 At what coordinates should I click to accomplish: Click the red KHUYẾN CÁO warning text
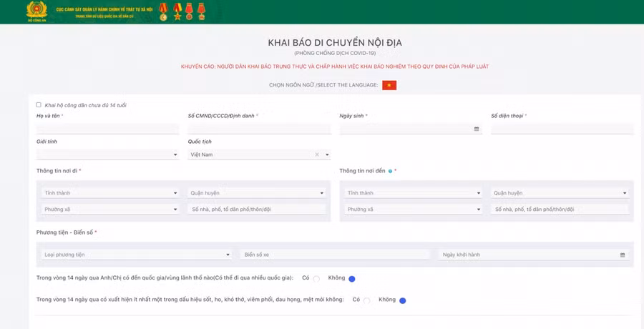(x=335, y=67)
